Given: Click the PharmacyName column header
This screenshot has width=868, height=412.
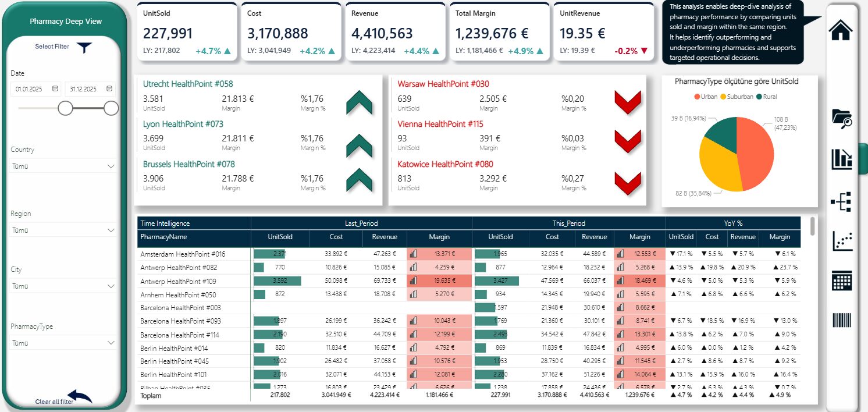Looking at the screenshot, I should tap(164, 237).
